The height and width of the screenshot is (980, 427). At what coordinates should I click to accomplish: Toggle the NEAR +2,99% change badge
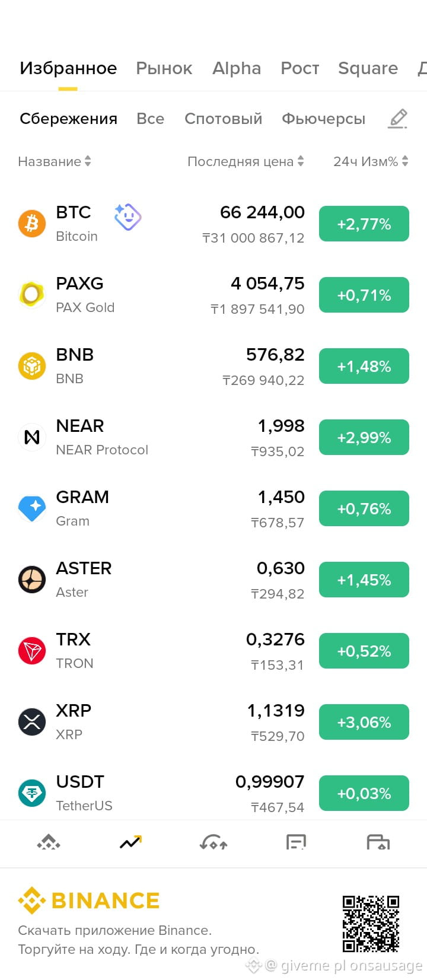[x=364, y=437]
